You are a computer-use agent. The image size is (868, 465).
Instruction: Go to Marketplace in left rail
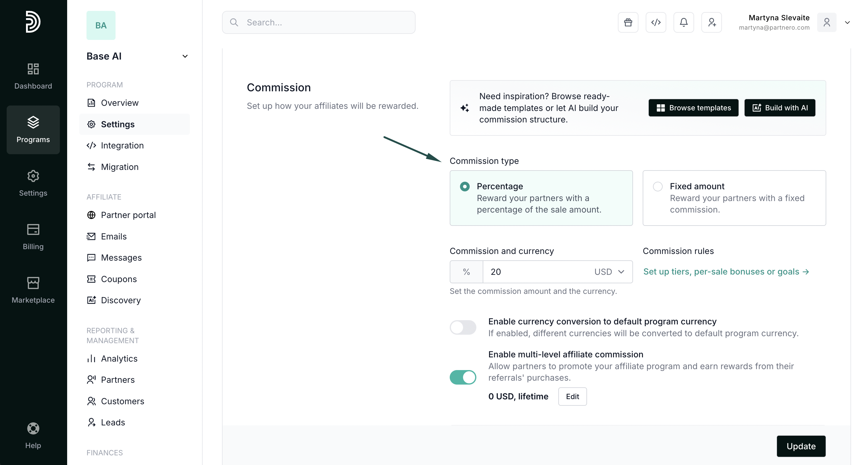33,290
